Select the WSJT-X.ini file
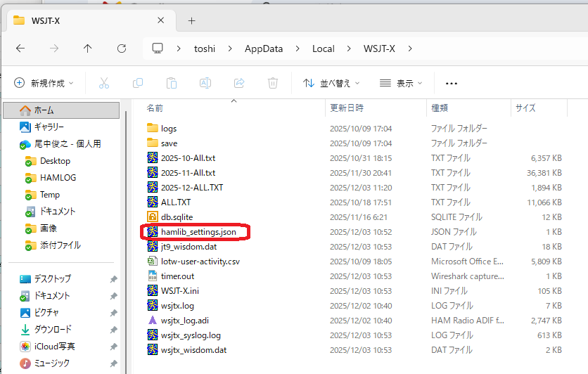This screenshot has width=588, height=374. [180, 291]
